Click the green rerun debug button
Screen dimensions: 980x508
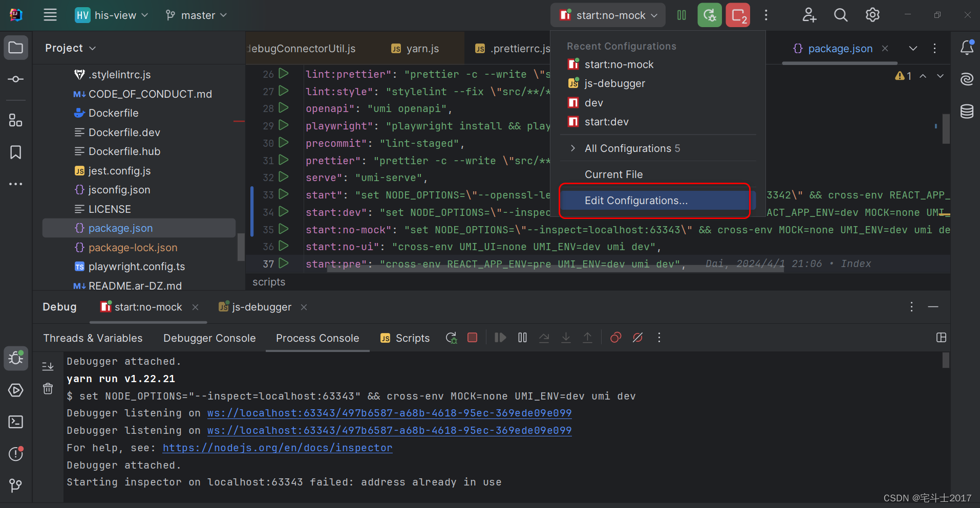click(x=709, y=15)
